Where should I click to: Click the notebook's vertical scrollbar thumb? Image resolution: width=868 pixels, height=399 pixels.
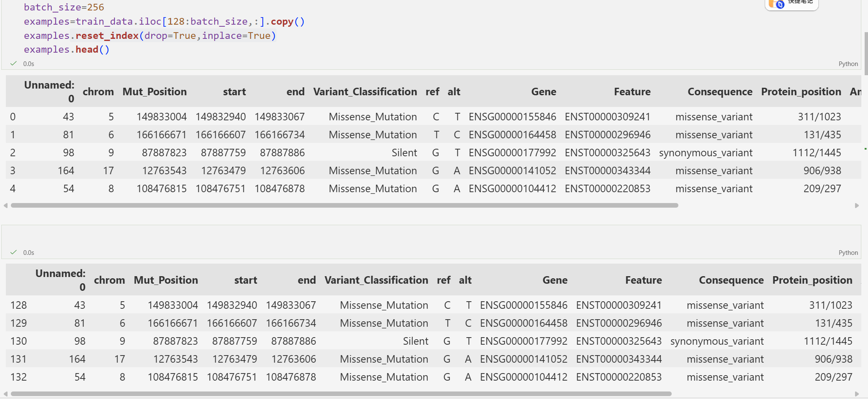(x=865, y=53)
